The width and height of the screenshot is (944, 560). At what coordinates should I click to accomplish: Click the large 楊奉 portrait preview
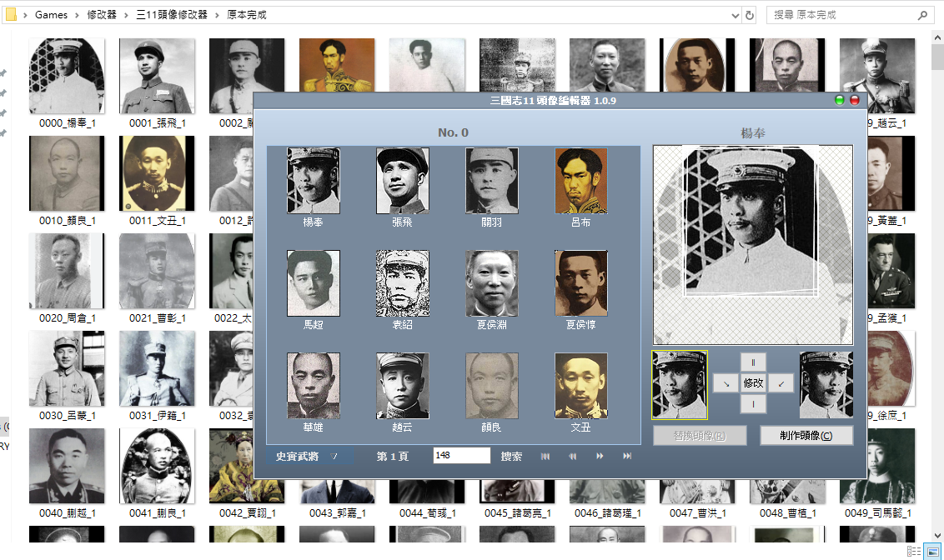click(753, 245)
